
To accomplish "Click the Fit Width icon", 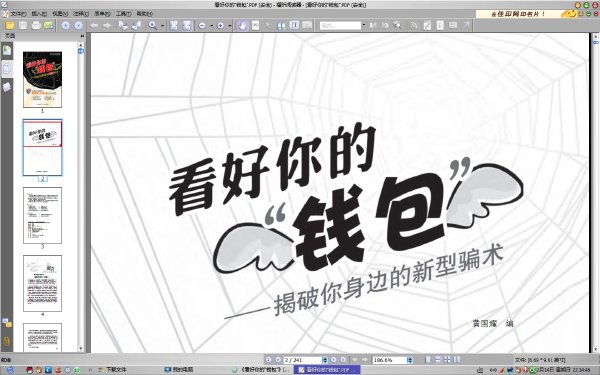I will (x=187, y=26).
